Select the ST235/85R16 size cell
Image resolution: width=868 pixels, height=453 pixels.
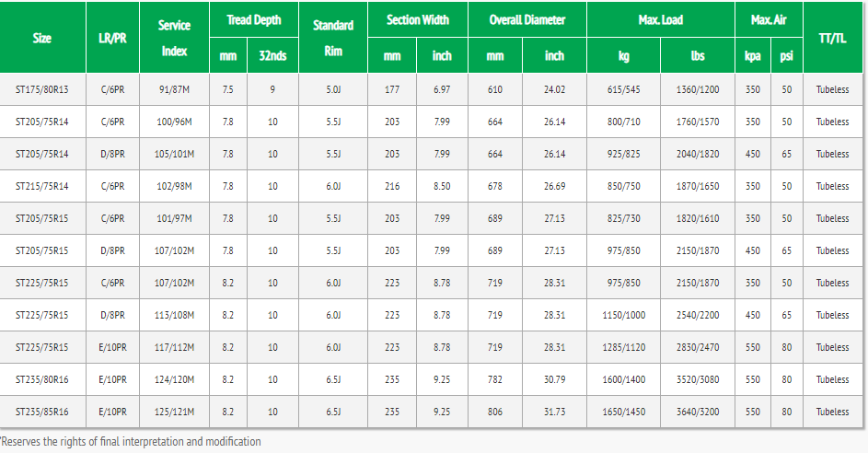pos(42,412)
